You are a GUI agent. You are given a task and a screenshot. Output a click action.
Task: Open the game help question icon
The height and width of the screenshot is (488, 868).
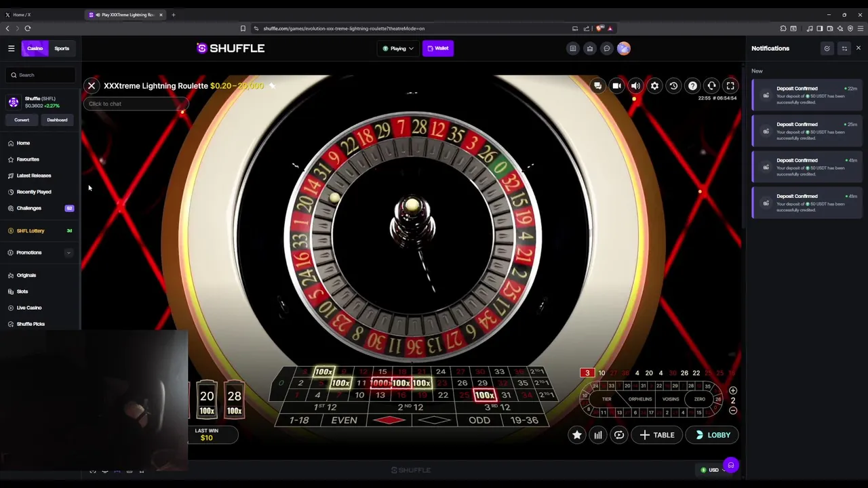[x=692, y=86]
